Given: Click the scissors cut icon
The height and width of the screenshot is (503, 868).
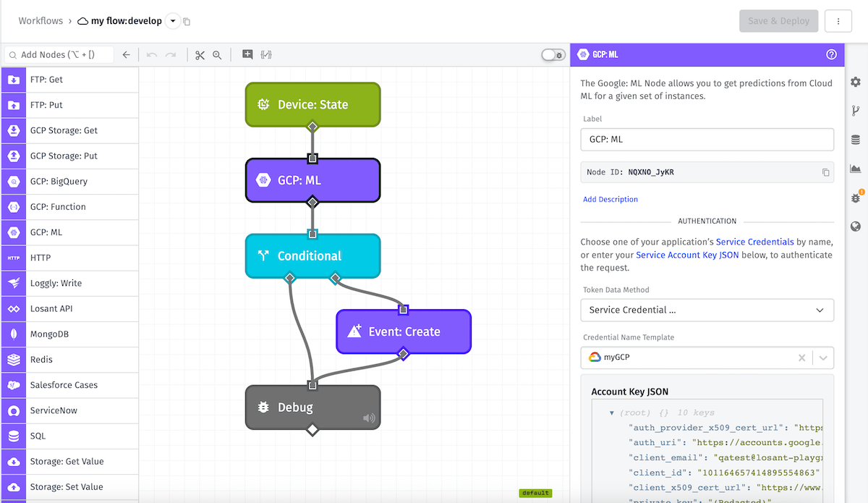Looking at the screenshot, I should [x=200, y=54].
